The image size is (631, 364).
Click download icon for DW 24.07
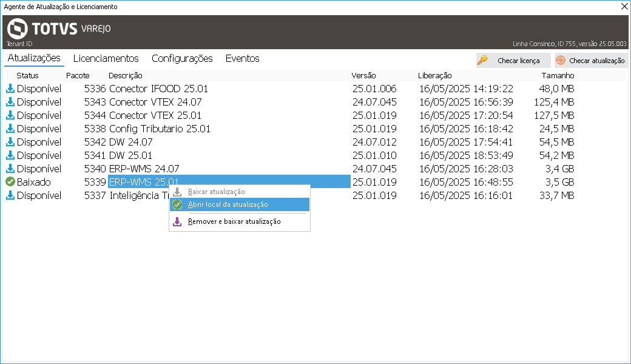click(x=10, y=141)
